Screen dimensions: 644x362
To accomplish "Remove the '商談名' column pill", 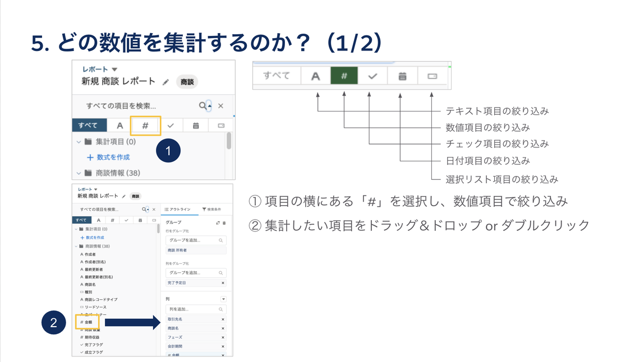I will [223, 328].
